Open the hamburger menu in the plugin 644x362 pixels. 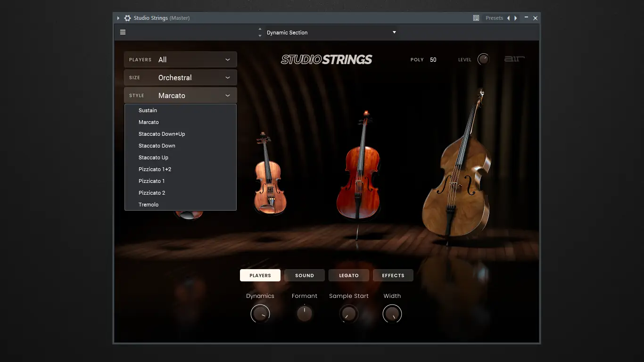click(123, 32)
